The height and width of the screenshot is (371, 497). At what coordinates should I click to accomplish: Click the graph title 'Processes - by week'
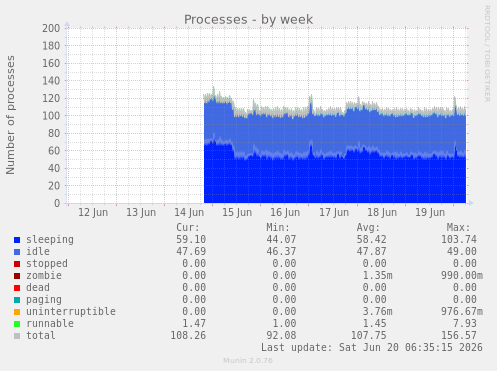pyautogui.click(x=248, y=19)
